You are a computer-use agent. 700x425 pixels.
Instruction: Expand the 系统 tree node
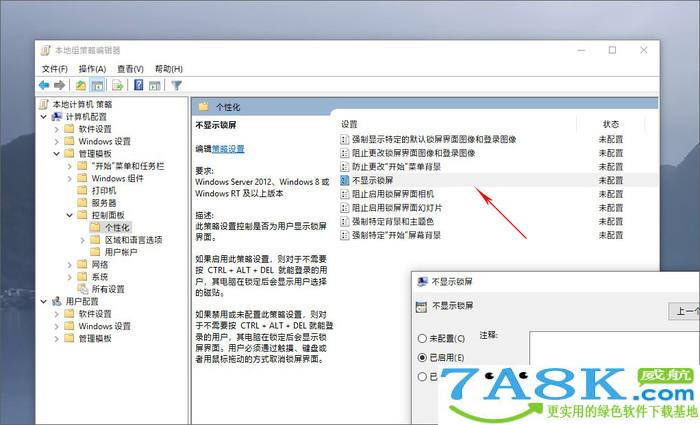70,277
